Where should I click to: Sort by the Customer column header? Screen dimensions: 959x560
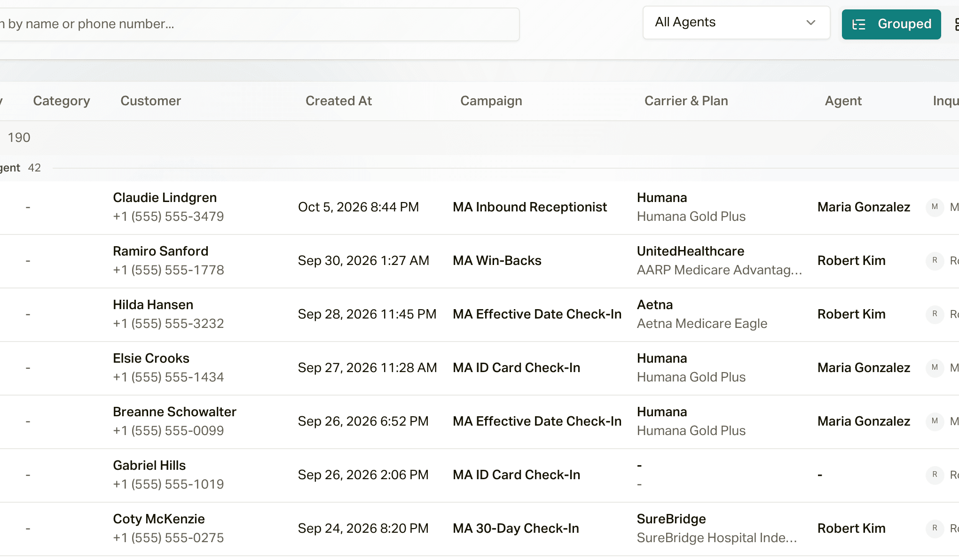pos(150,101)
